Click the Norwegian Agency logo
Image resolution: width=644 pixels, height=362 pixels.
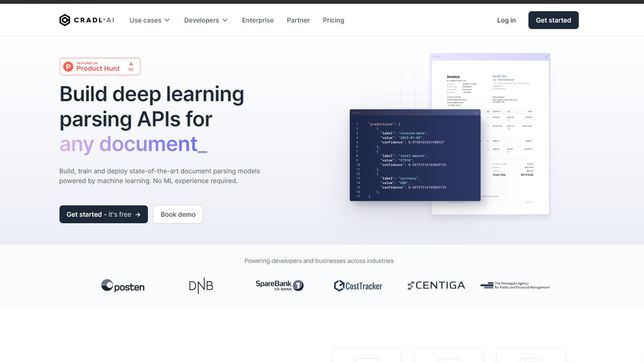pyautogui.click(x=515, y=286)
